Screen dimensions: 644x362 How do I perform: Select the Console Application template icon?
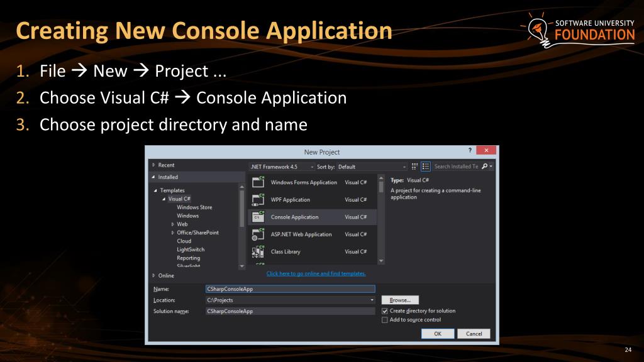point(258,217)
